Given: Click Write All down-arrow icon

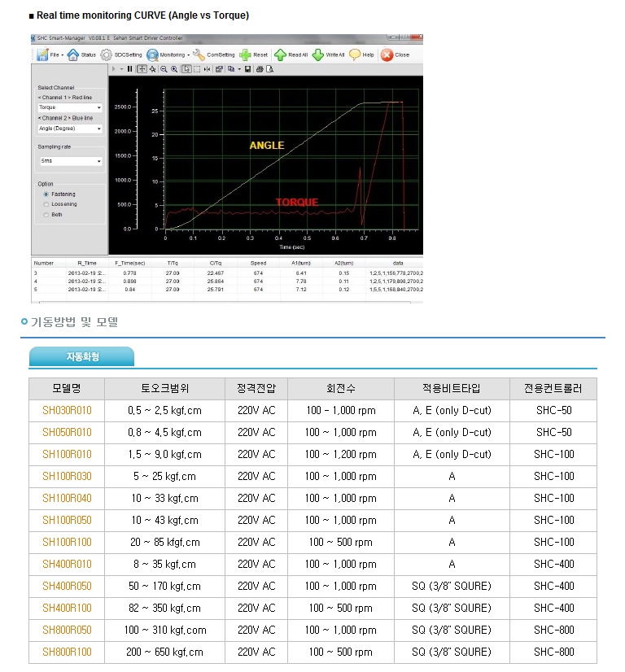Looking at the screenshot, I should point(318,55).
